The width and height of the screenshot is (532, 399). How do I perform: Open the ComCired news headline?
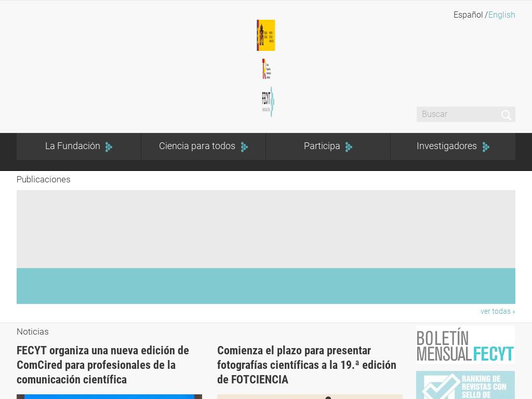click(103, 365)
